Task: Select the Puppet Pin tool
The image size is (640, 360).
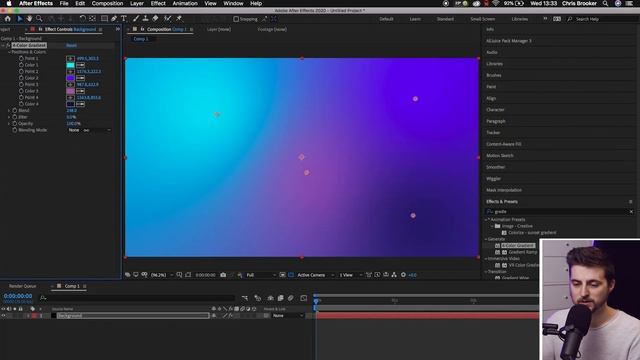Action: (179, 19)
